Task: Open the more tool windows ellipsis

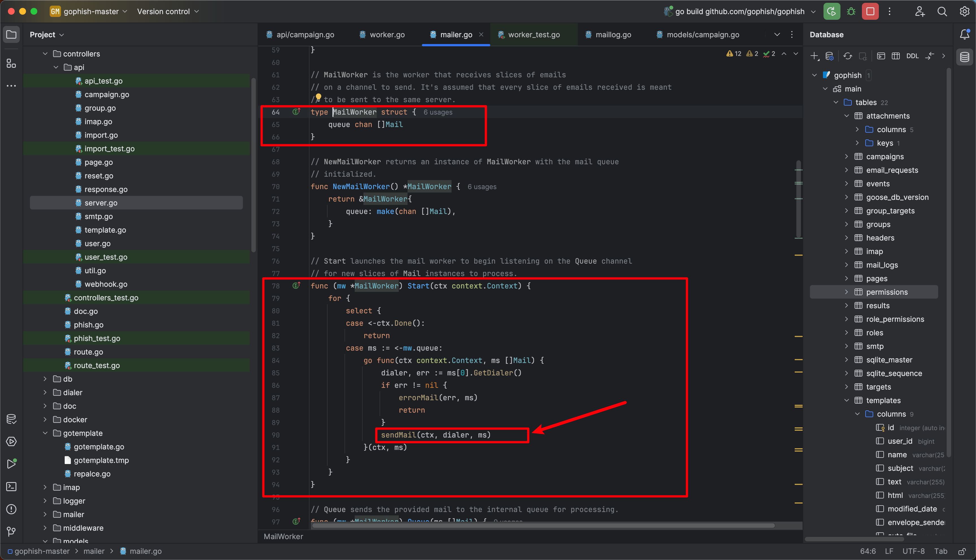Action: (11, 86)
